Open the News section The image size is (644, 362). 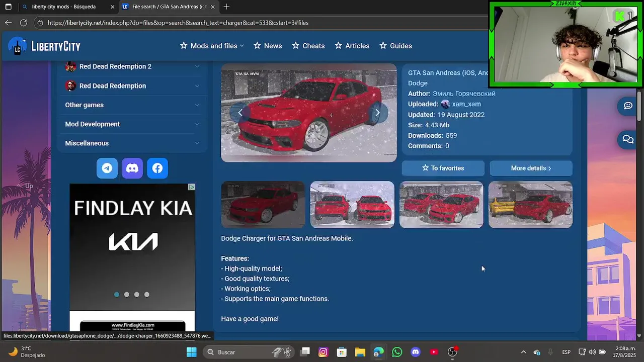point(268,46)
